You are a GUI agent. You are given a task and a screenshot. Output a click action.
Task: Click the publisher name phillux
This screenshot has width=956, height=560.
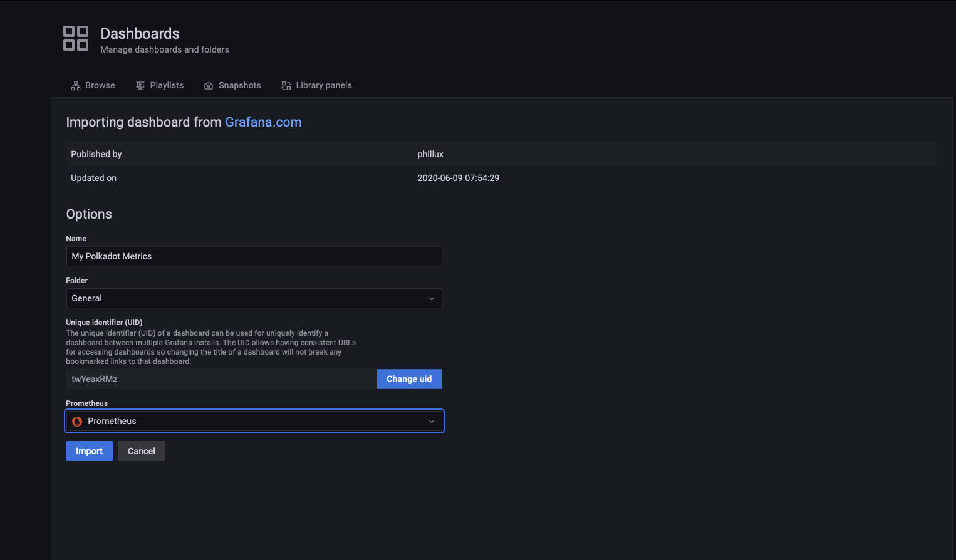pos(430,154)
